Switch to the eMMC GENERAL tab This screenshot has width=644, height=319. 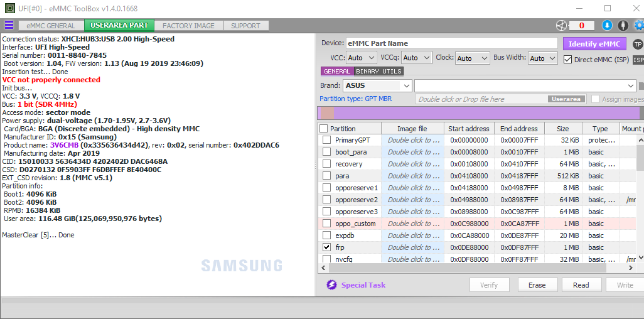(51, 26)
